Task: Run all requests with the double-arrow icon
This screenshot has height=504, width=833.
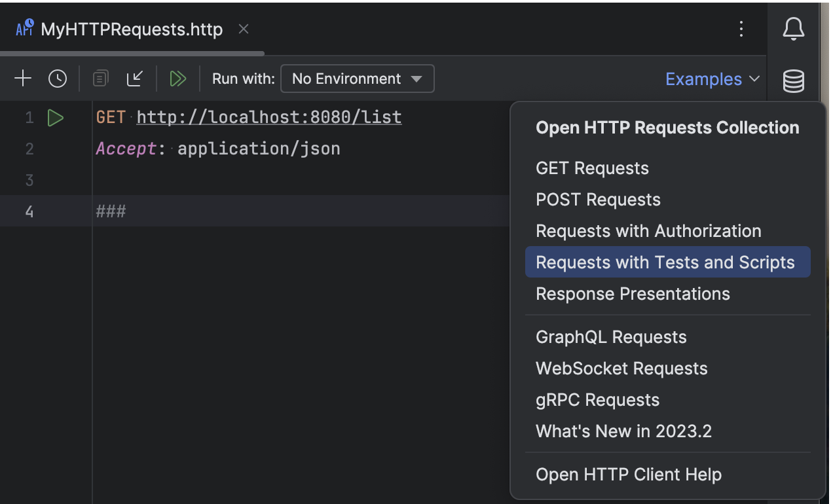Action: (178, 78)
